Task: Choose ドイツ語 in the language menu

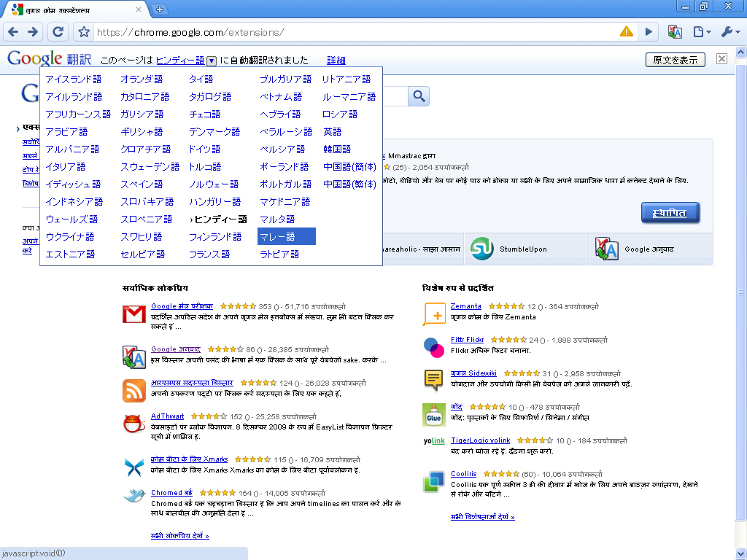Action: point(204,149)
